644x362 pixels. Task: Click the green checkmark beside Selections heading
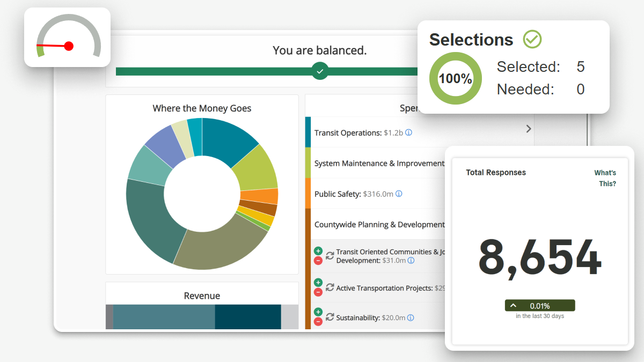(532, 39)
